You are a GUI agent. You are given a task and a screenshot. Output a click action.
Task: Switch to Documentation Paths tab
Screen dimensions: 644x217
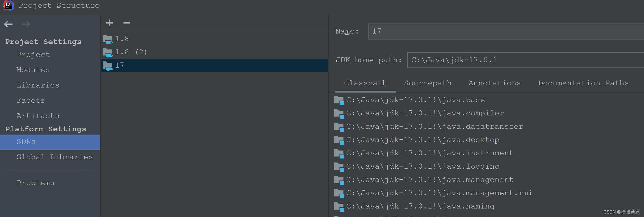coord(584,83)
